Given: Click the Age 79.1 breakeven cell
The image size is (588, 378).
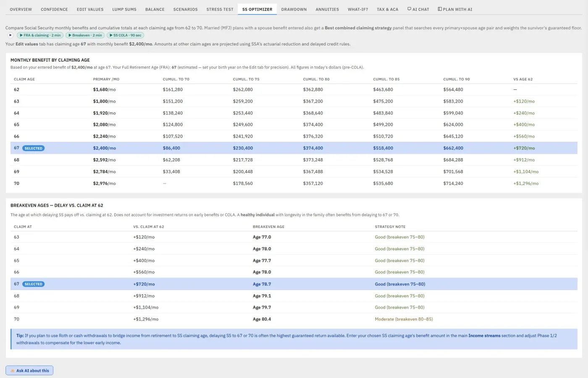Looking at the screenshot, I should (x=262, y=296).
